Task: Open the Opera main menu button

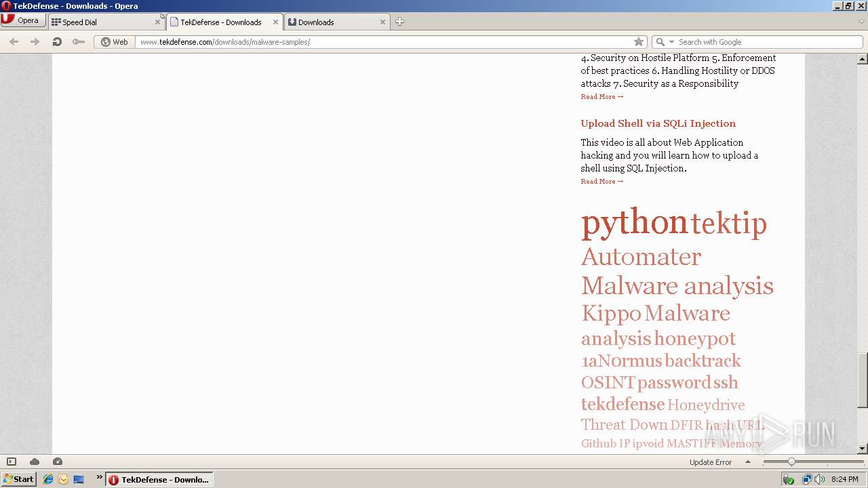Action: (x=23, y=20)
